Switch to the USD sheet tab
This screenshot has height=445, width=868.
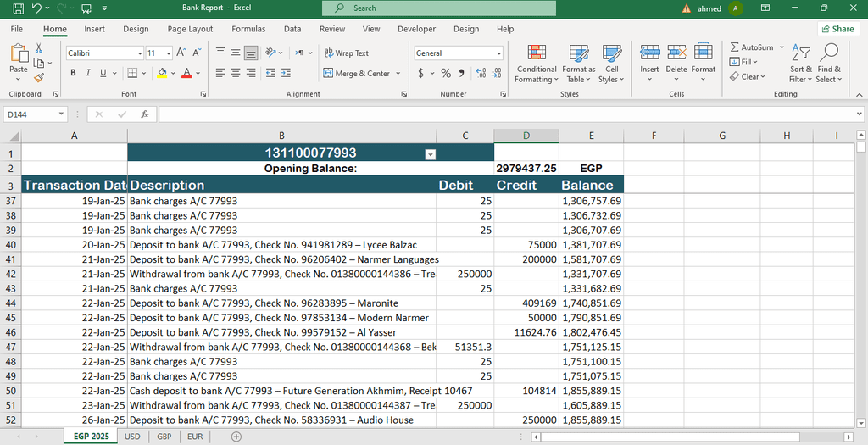132,437
